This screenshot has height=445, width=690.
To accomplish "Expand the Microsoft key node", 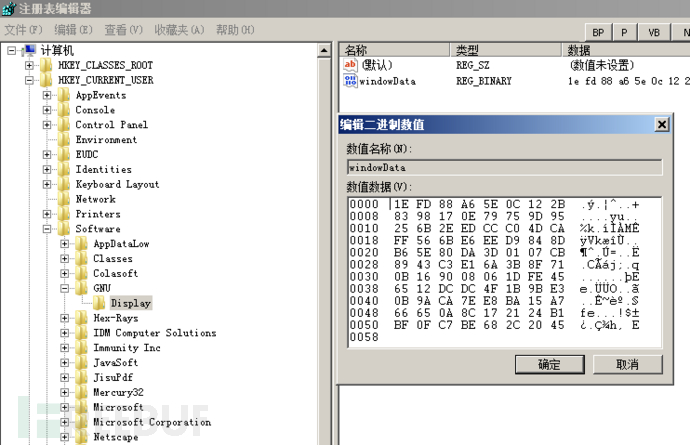I will point(66,407).
